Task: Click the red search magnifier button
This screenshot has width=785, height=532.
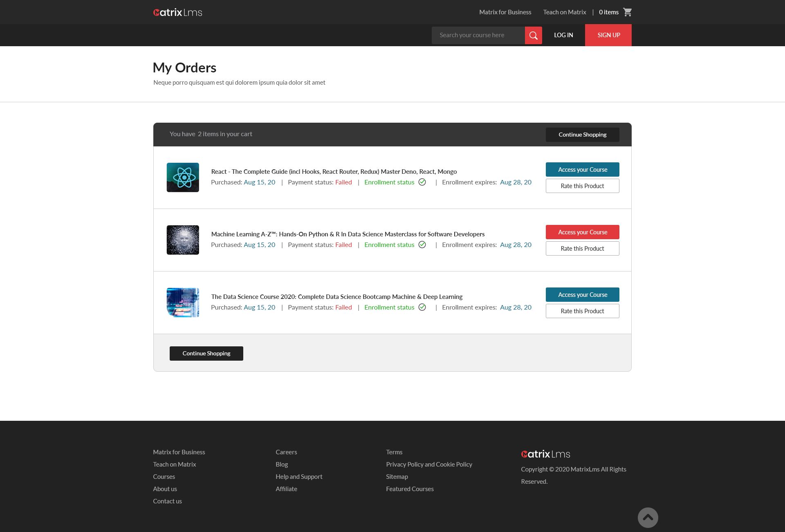Action: (533, 35)
